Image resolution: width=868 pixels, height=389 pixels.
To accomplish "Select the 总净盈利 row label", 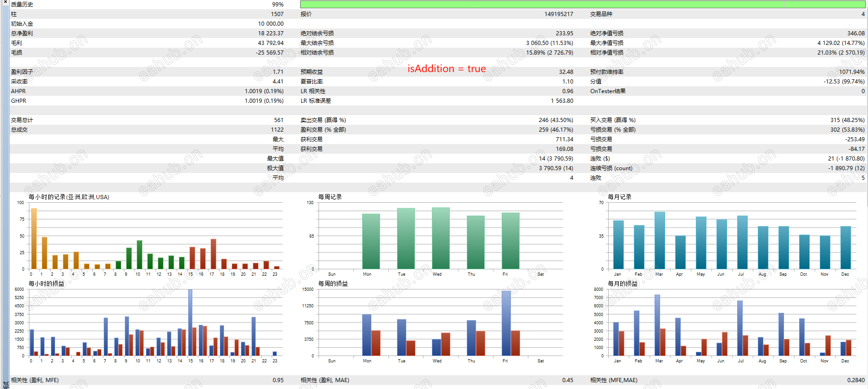I will pyautogui.click(x=22, y=33).
